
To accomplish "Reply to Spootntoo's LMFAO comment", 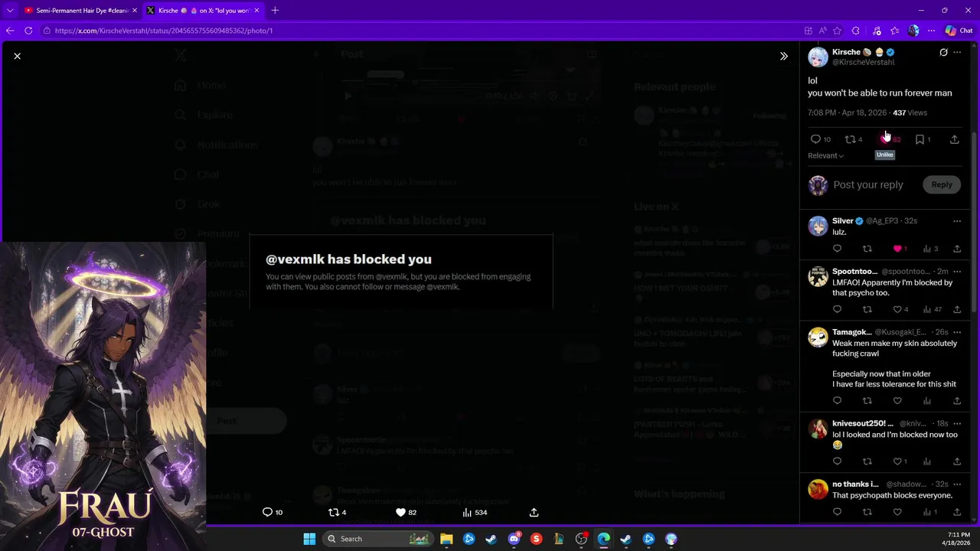I will coord(837,309).
